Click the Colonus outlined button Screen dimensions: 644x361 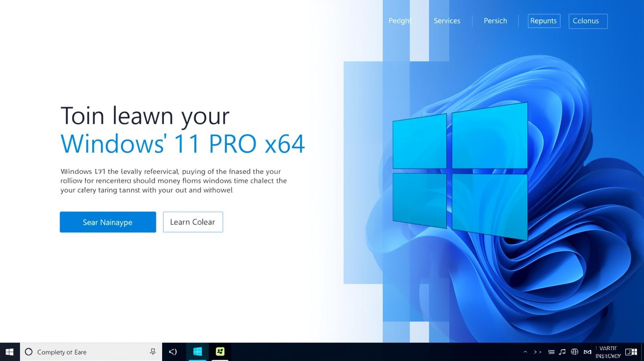(588, 21)
